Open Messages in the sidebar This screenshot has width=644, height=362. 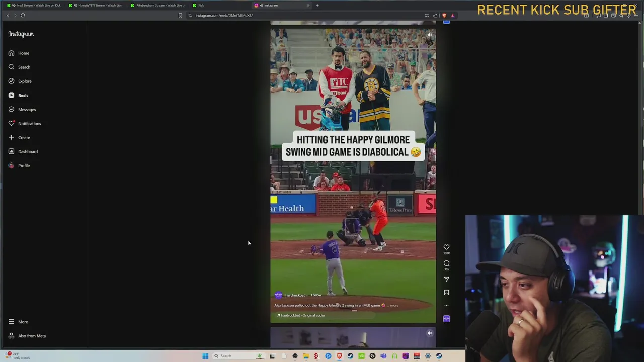tap(22, 109)
